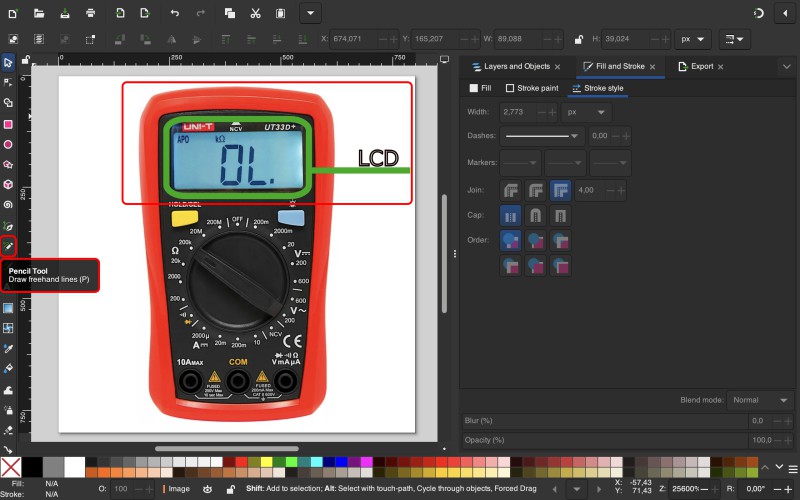Choose the Rectangle tool
Viewport: 800px width, 500px height.
click(8, 124)
